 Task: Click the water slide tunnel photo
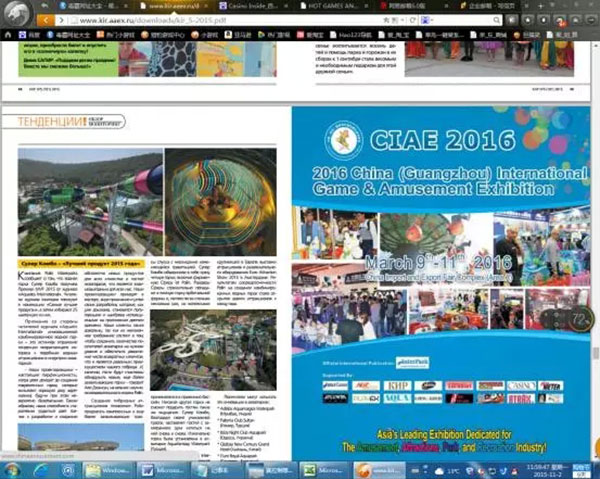coord(221,202)
